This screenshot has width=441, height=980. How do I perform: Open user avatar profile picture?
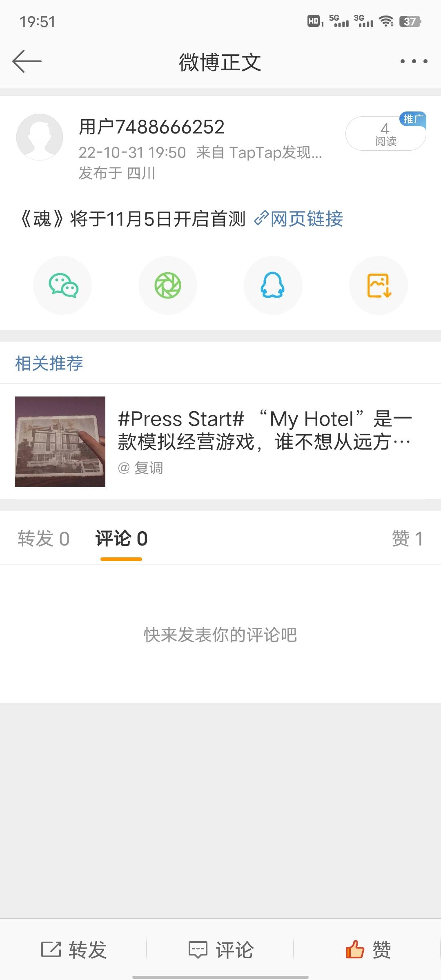(x=40, y=137)
